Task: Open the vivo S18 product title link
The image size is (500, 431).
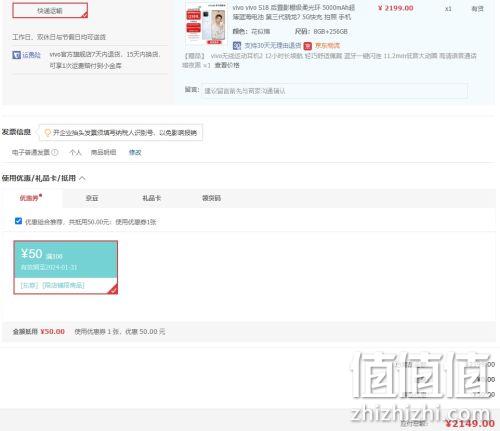Action: click(293, 12)
